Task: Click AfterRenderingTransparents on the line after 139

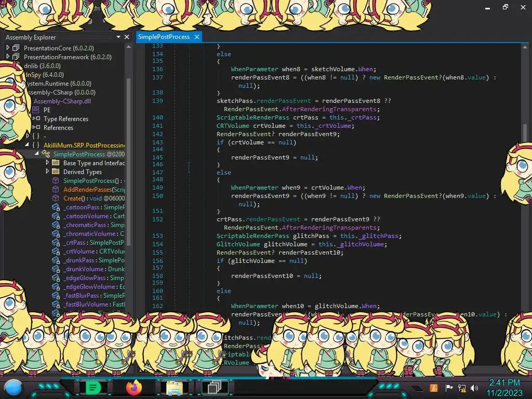Action: [329, 109]
